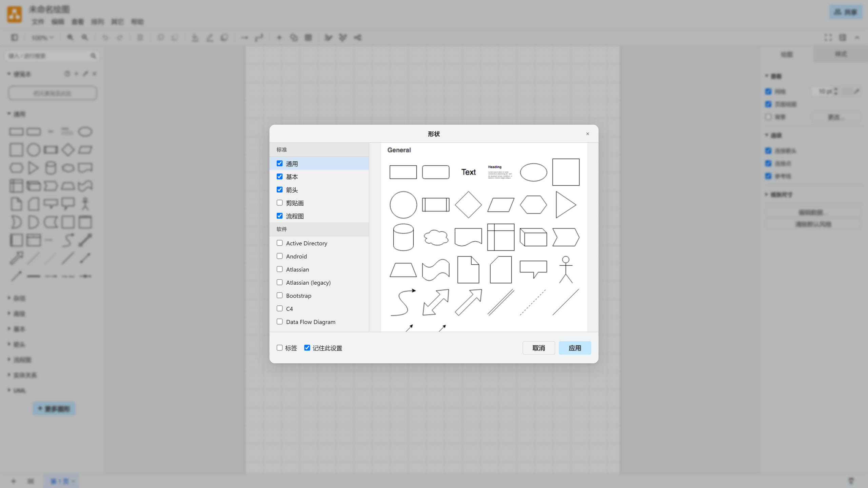
Task: Click the shape search field in sidebar
Action: 52,56
